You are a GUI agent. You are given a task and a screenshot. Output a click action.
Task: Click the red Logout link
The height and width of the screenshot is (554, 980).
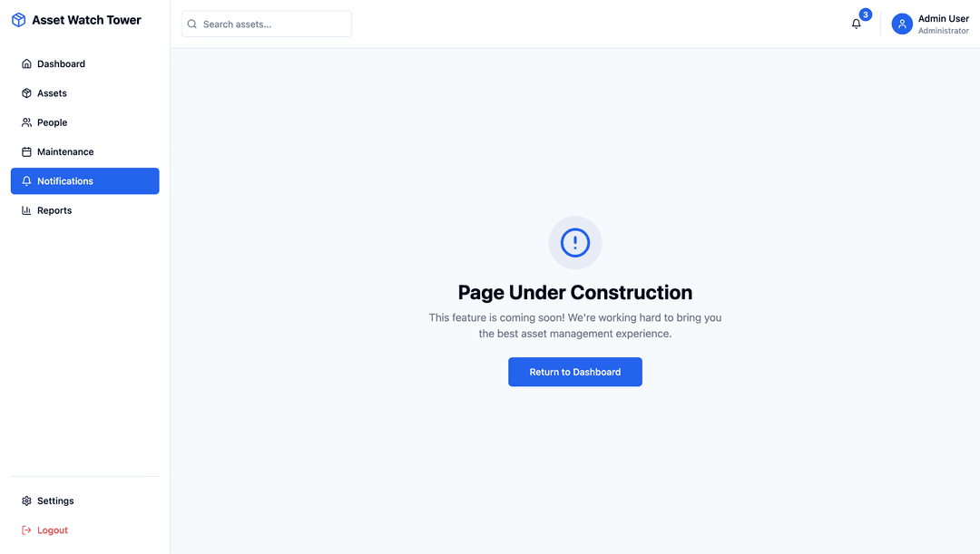pyautogui.click(x=52, y=530)
